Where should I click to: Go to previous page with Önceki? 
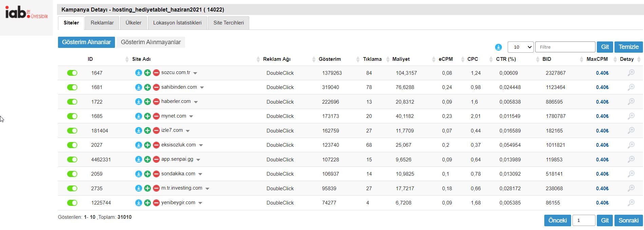pyautogui.click(x=558, y=220)
